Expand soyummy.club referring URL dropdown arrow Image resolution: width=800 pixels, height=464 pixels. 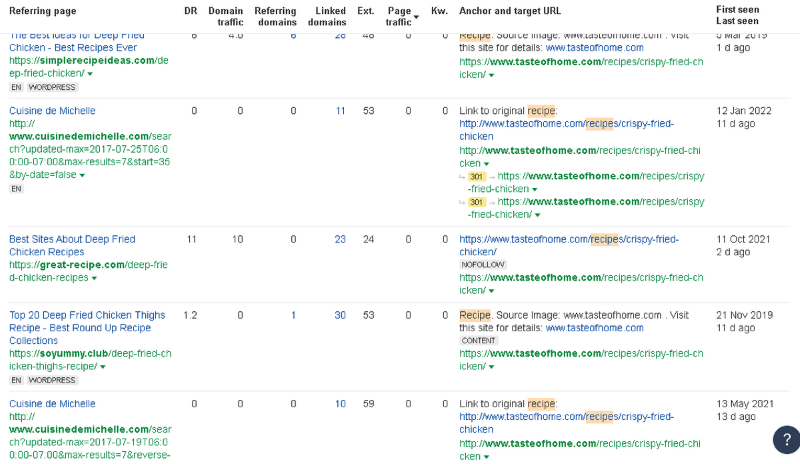point(103,367)
